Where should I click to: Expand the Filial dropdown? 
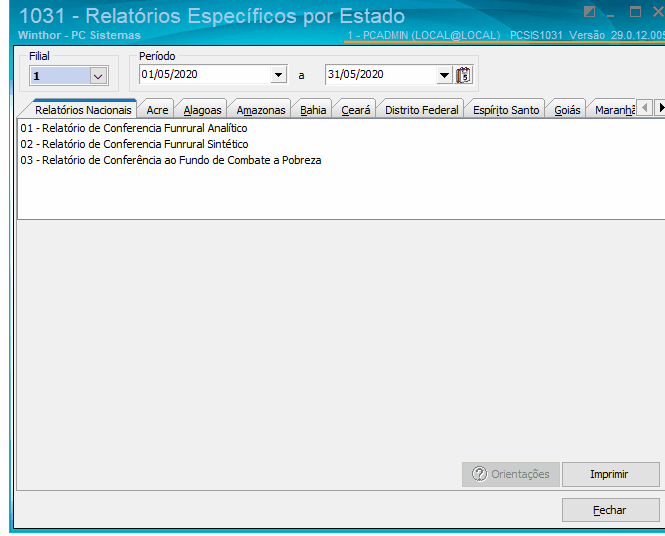point(98,76)
